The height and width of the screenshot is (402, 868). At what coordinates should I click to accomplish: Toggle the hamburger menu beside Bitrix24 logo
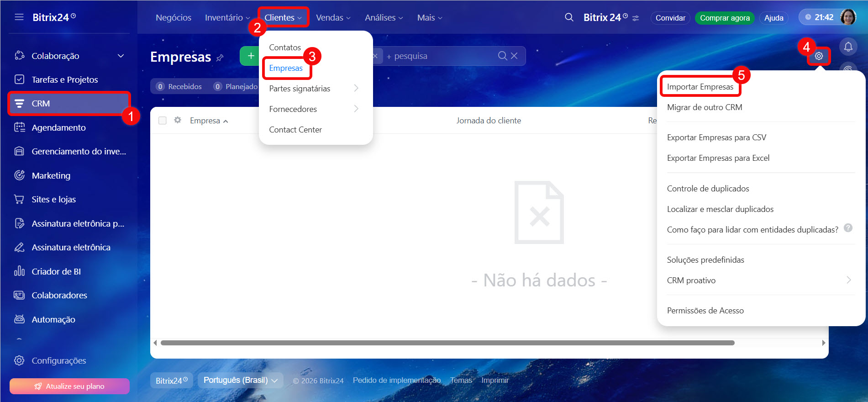19,17
